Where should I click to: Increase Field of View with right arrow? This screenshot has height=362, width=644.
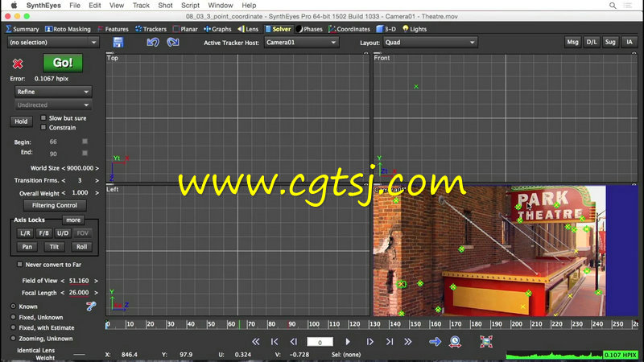96,281
